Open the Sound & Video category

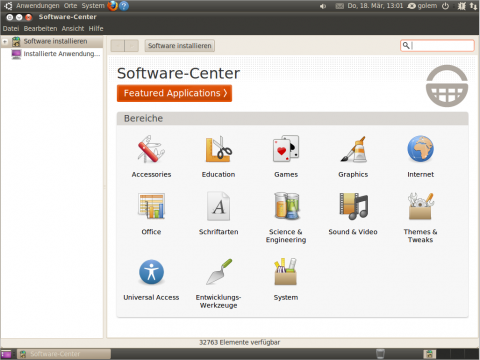coord(353,213)
